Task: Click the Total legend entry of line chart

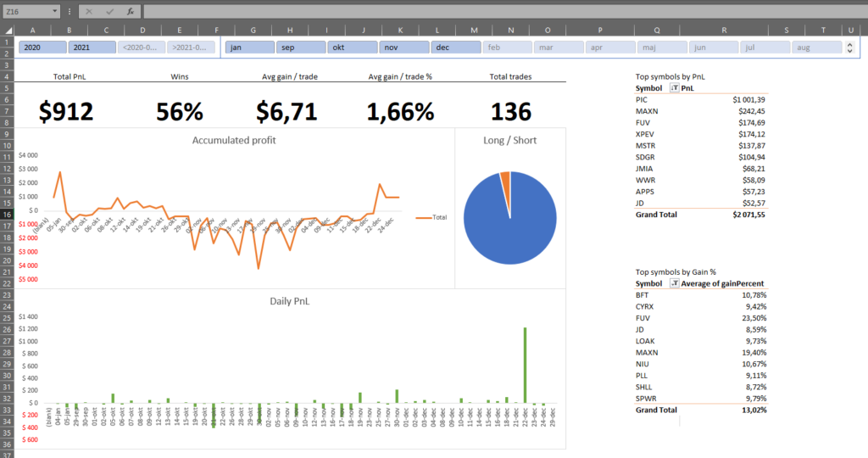Action: coord(431,217)
